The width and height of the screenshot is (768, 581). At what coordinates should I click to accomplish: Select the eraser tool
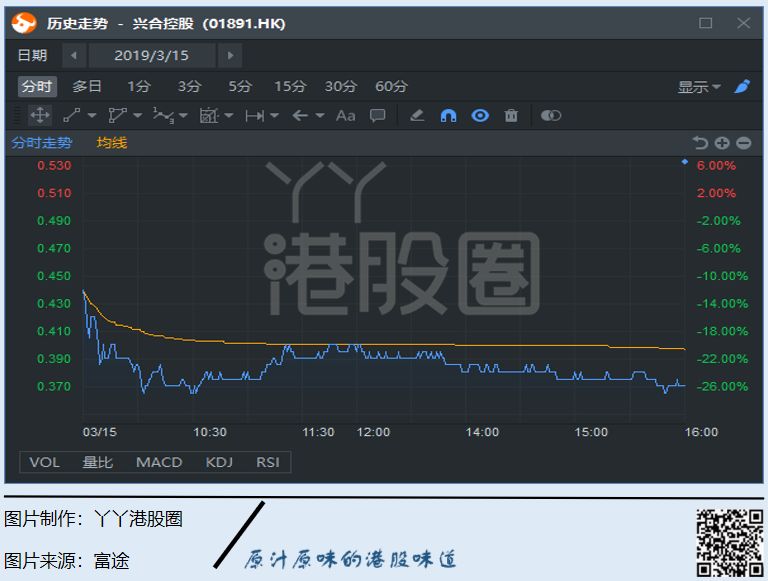coord(417,116)
